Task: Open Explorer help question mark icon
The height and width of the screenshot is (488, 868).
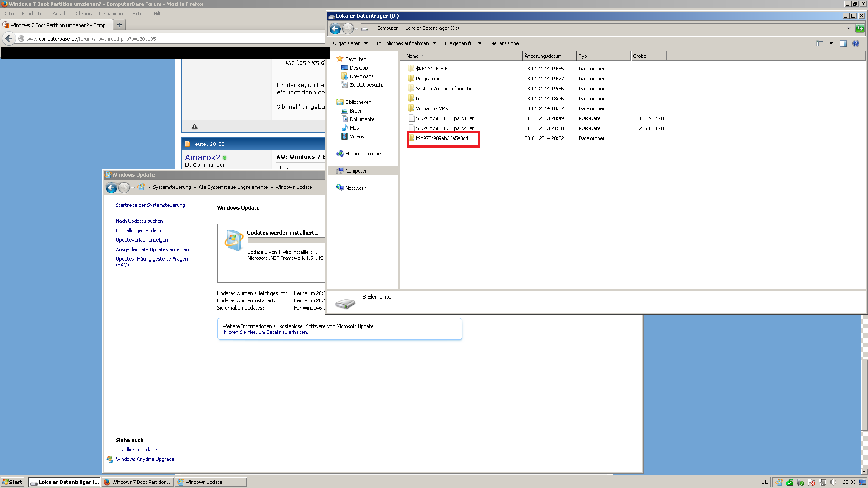Action: click(856, 43)
